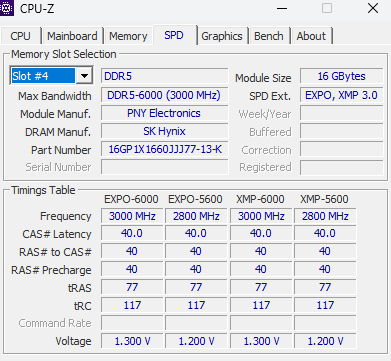Click XMP-5600 tRAS value 77

325,287
